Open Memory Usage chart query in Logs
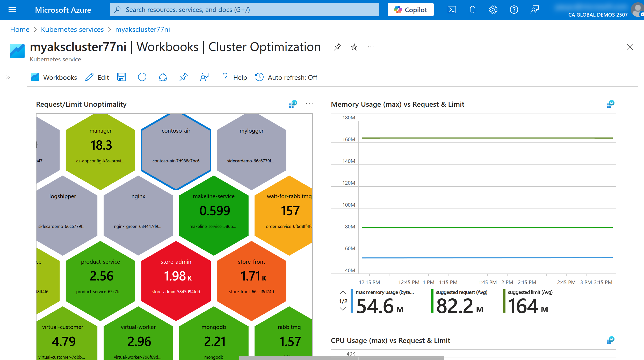 610,104
